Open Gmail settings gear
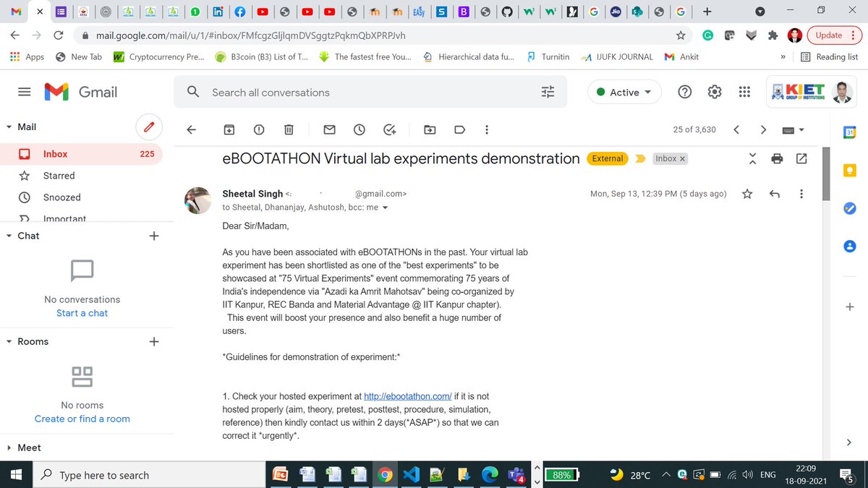 point(715,92)
